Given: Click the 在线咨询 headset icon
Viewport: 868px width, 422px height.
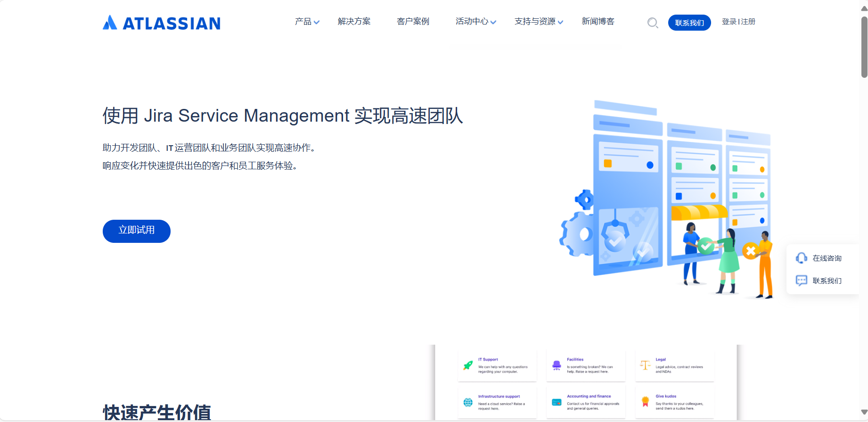Looking at the screenshot, I should (801, 258).
